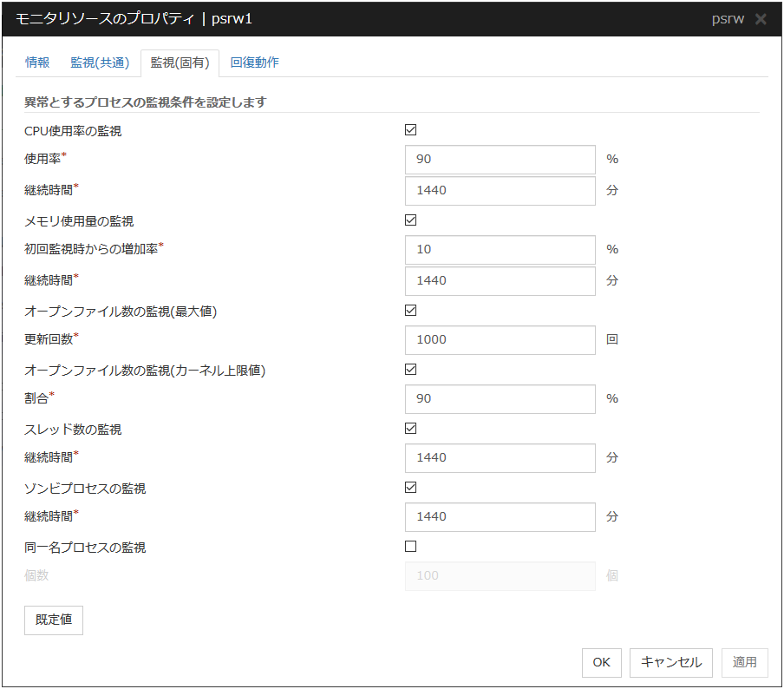Image resolution: width=784 pixels, height=689 pixels.
Task: Focus the 更新回数 input field
Action: click(x=500, y=340)
